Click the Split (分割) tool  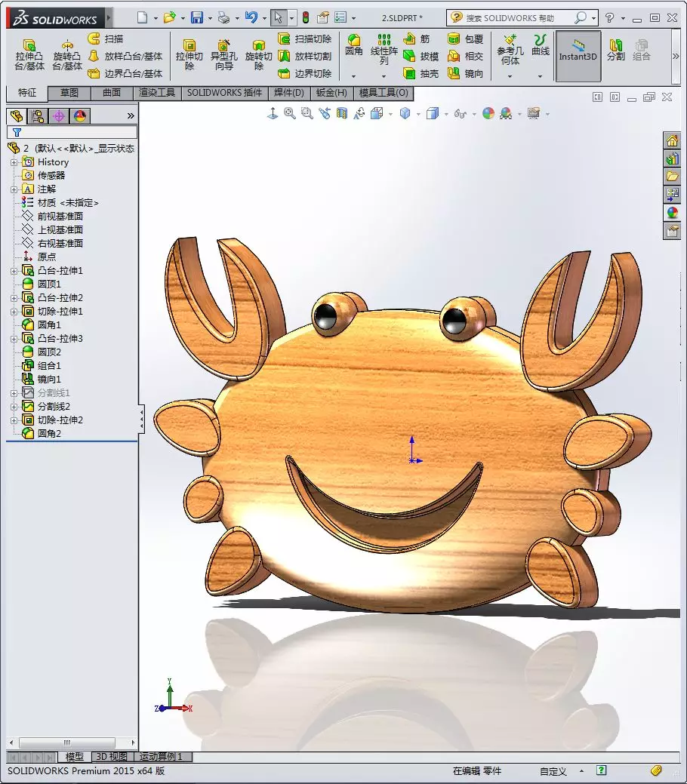click(x=616, y=50)
